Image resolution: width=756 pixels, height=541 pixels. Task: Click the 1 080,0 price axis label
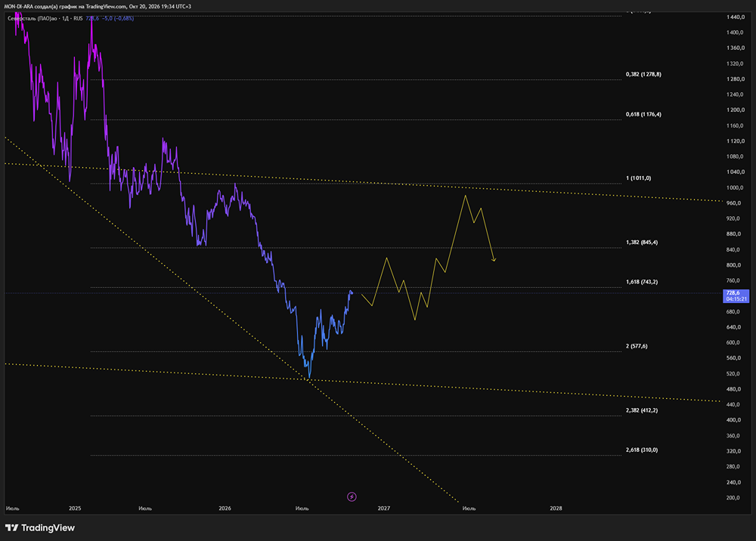coord(736,156)
